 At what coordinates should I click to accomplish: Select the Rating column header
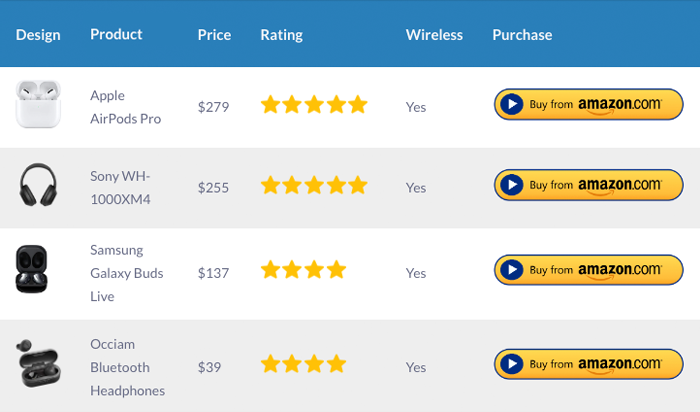282,35
